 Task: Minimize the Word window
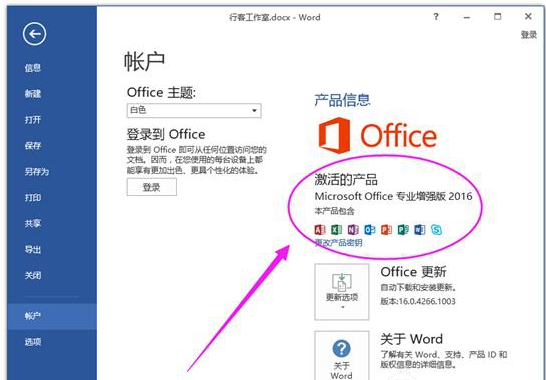(x=467, y=17)
